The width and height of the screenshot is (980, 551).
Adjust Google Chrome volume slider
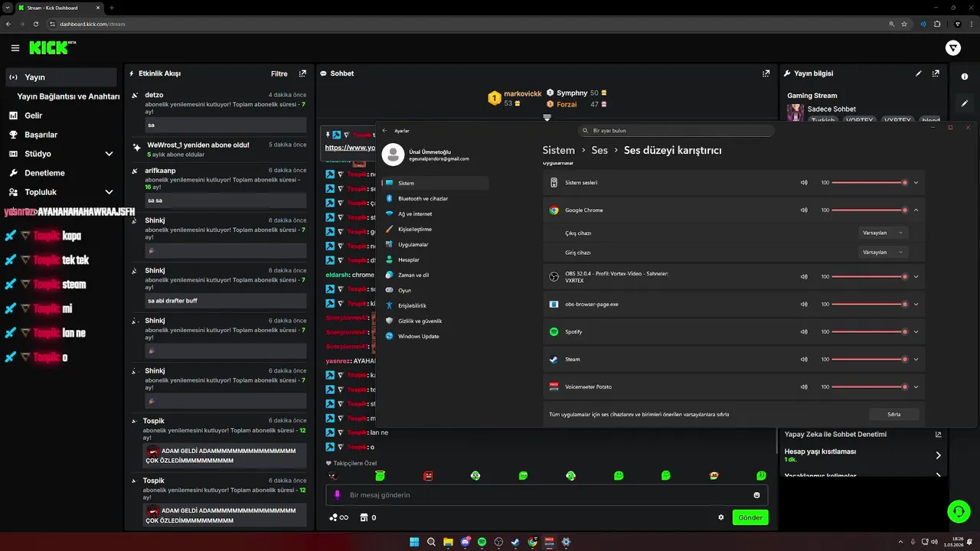click(868, 210)
